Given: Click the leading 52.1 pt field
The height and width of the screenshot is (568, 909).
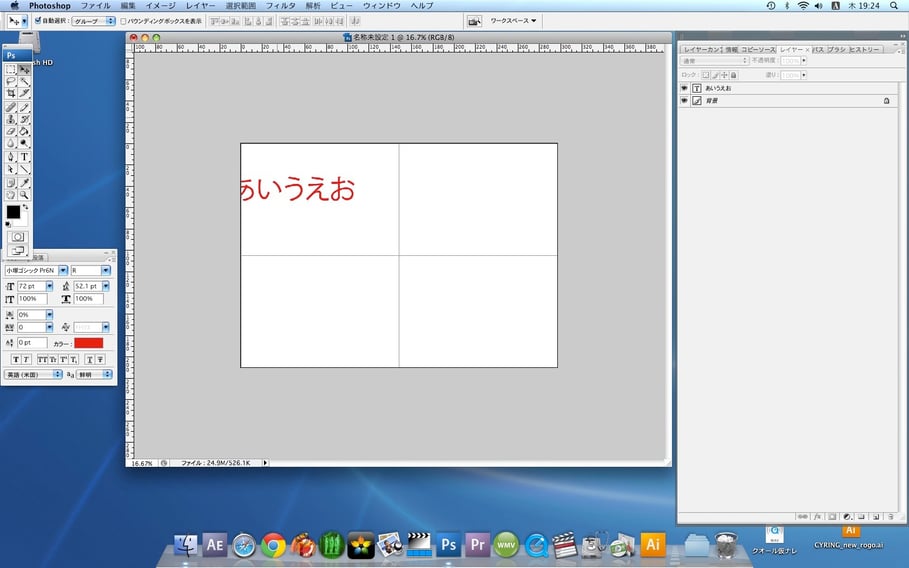Looking at the screenshot, I should (x=86, y=286).
